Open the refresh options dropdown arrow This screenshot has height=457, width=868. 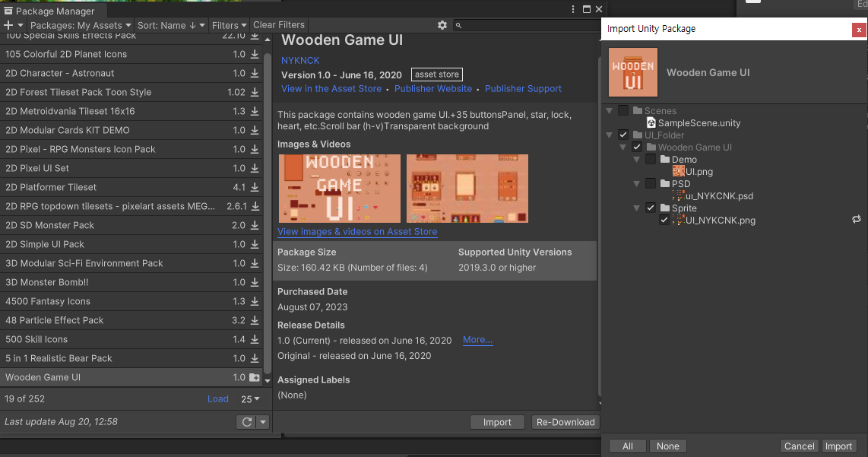[x=263, y=421]
